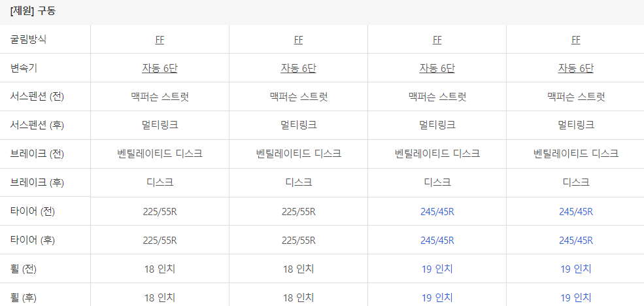Viewport: 644px width, 306px height.
Task: Click blue 245/45R in 타이어 (후) row, third column
Action: coord(437,240)
